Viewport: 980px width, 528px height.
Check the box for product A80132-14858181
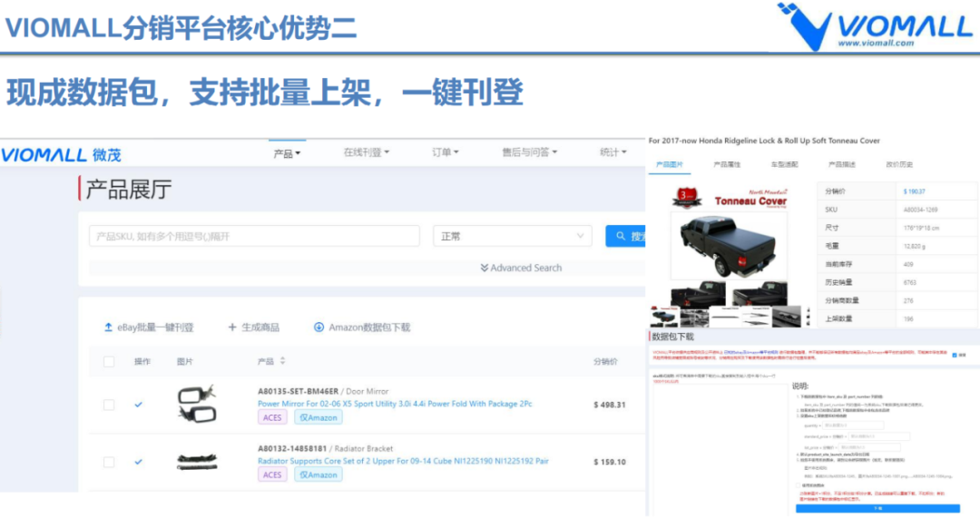tap(108, 463)
